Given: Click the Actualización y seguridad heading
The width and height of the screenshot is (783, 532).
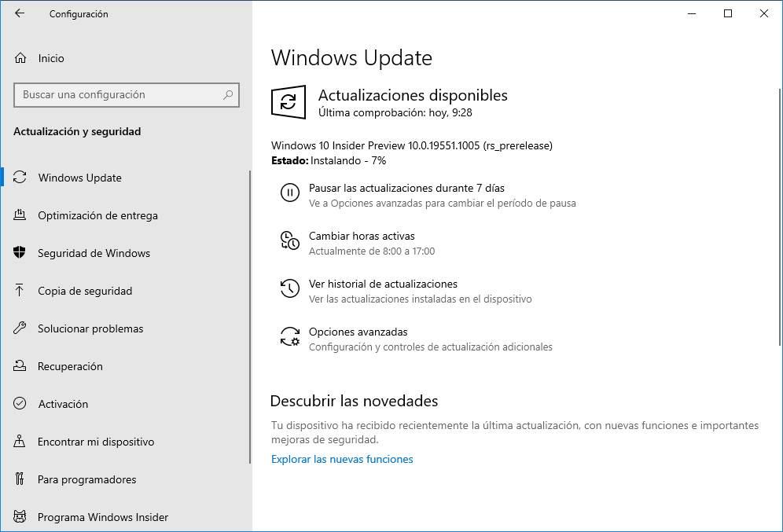Looking at the screenshot, I should pyautogui.click(x=77, y=132).
